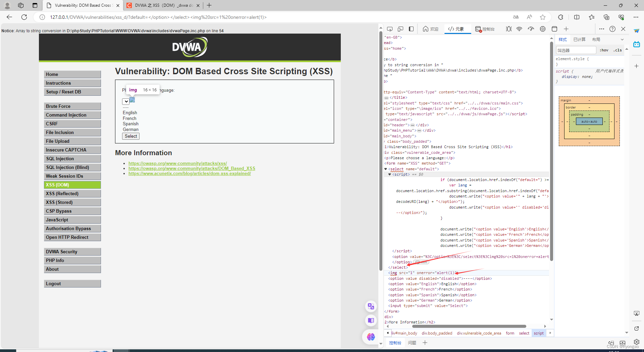Toggle the :hov element state button
Viewport: 644px width, 352px height.
point(604,50)
